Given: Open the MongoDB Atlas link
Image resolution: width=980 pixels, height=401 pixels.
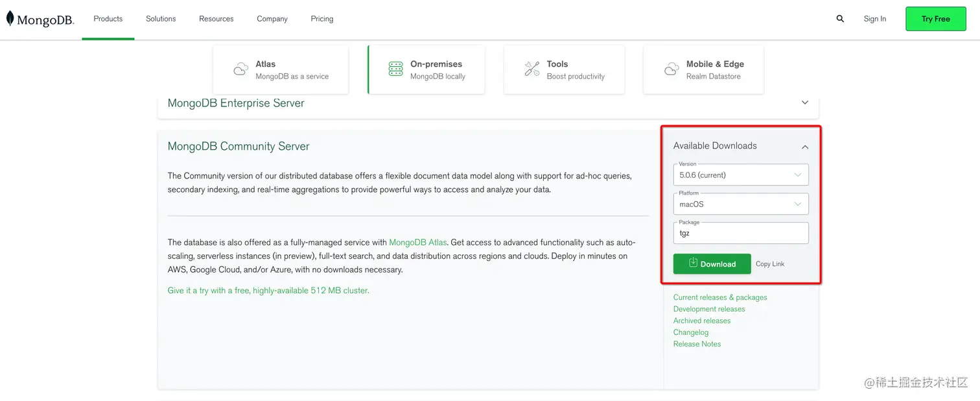Looking at the screenshot, I should click(x=417, y=243).
